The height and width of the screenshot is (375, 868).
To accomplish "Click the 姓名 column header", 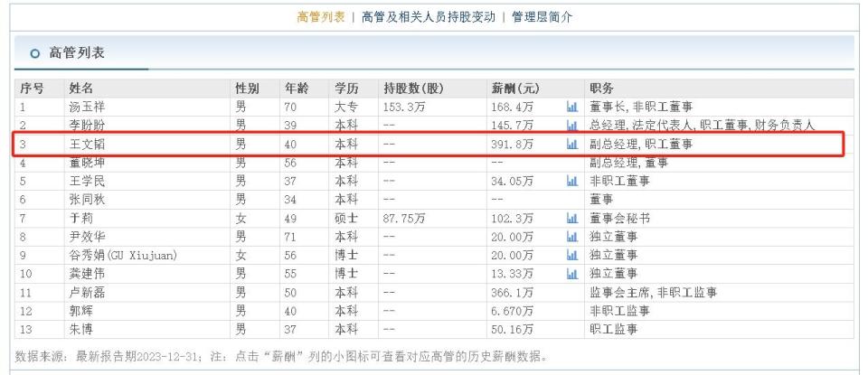I will pyautogui.click(x=80, y=89).
